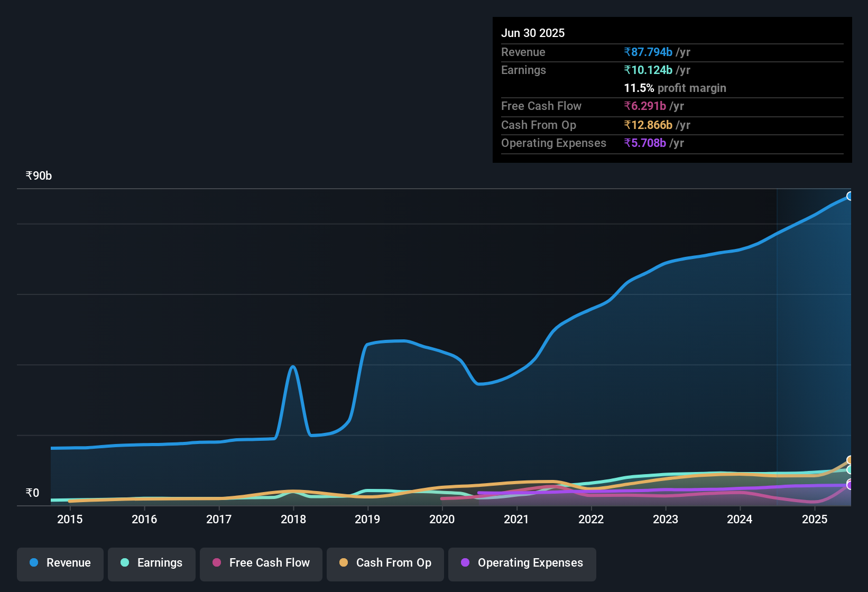The image size is (868, 592).
Task: Click the purple Operating Expenses legend dot
Action: coord(465,563)
